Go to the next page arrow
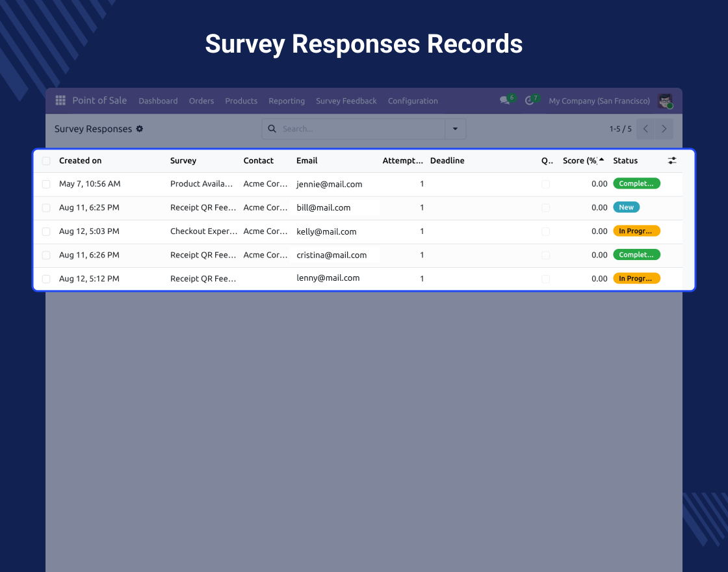The width and height of the screenshot is (728, 572). click(664, 129)
